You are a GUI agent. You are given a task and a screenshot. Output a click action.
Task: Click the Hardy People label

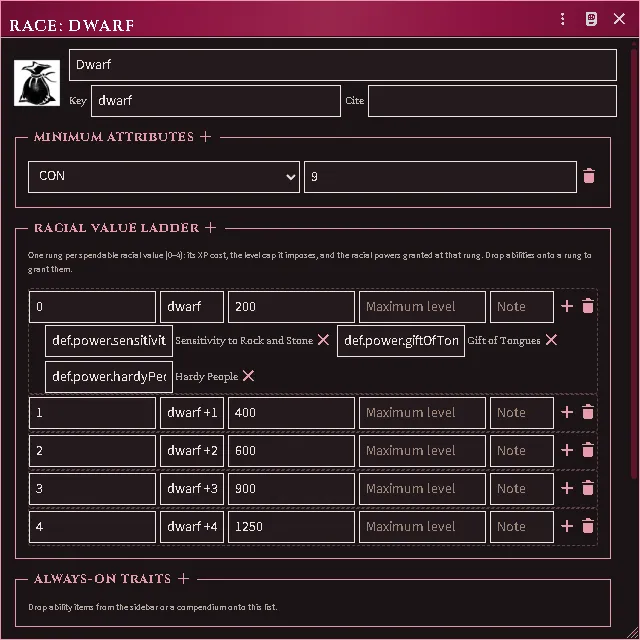click(207, 376)
